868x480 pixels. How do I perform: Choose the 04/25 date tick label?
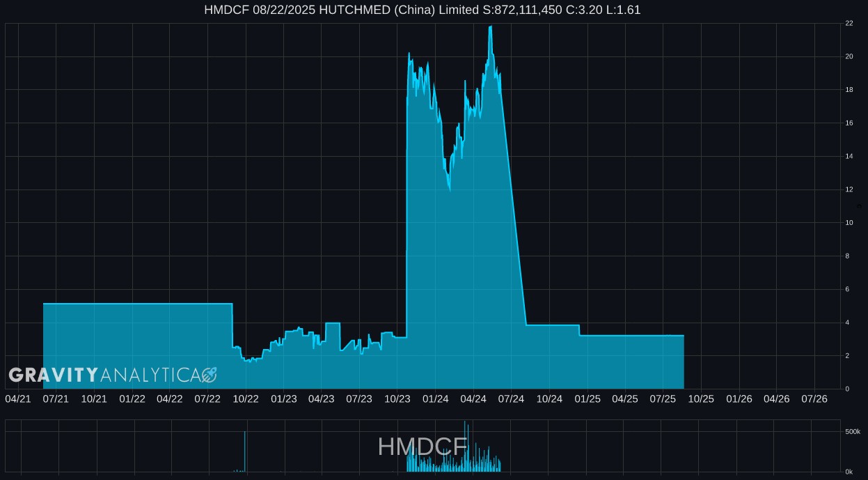625,398
